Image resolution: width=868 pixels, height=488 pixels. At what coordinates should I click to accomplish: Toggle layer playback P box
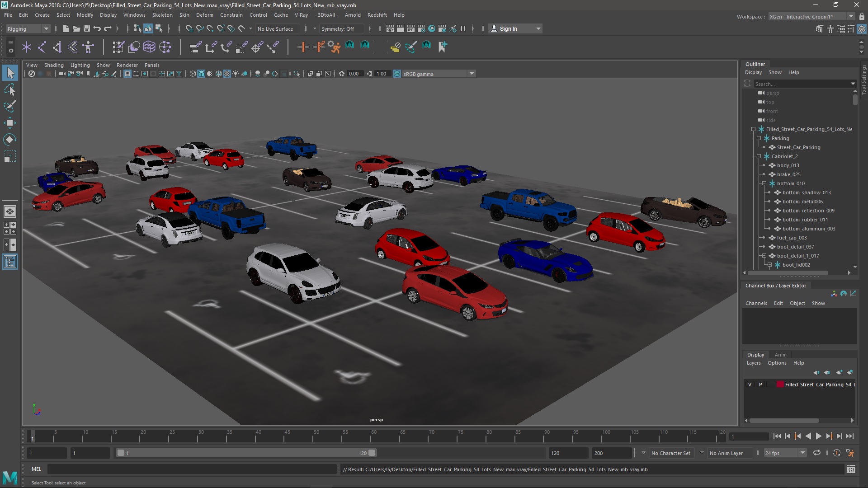[x=760, y=385]
